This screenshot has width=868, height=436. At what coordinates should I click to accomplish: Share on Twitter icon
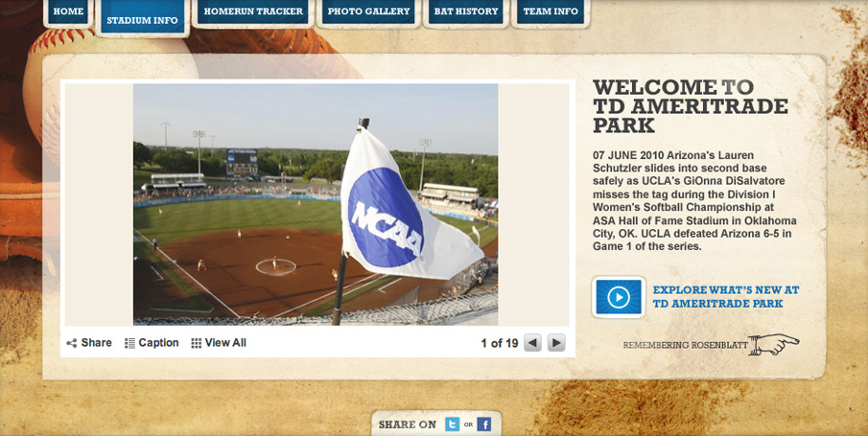coord(452,425)
